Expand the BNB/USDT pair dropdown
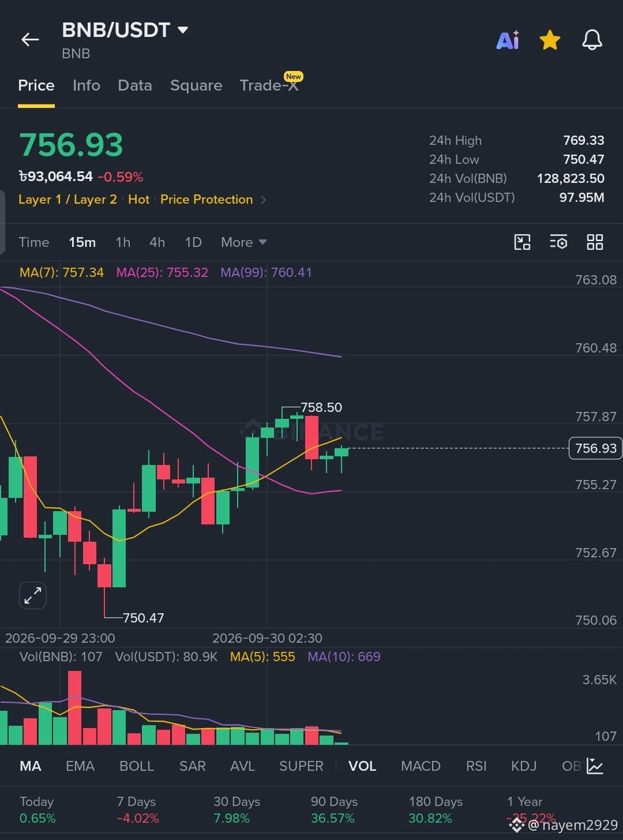The image size is (623, 840). click(183, 29)
